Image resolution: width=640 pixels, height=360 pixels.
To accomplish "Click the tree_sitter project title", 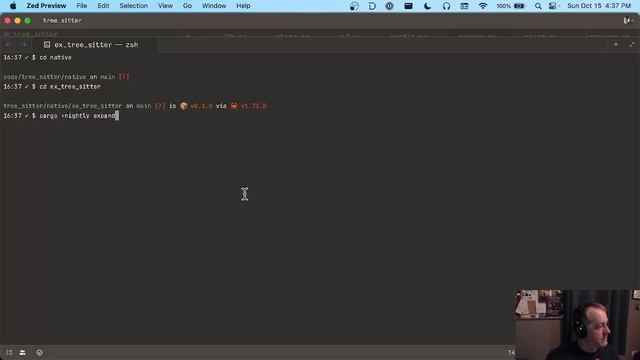I will [x=62, y=20].
